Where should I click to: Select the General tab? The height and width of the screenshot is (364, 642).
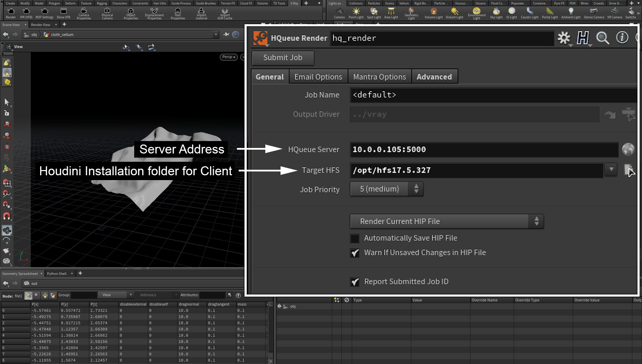click(270, 77)
